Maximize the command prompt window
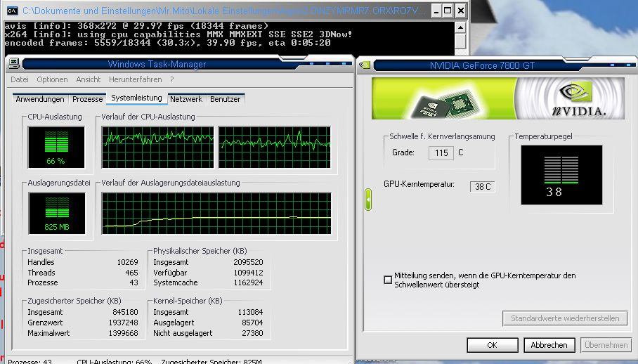 [448, 11]
